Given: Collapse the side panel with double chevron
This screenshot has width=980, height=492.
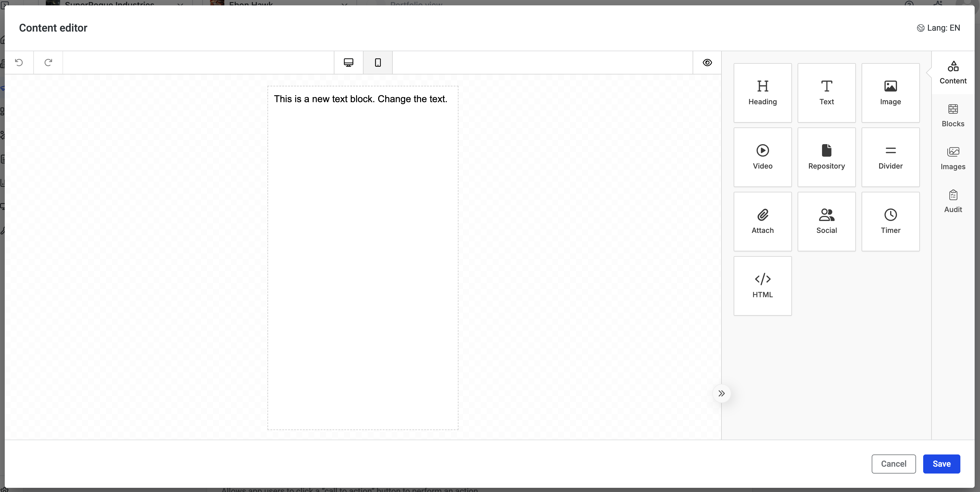Looking at the screenshot, I should (x=721, y=393).
